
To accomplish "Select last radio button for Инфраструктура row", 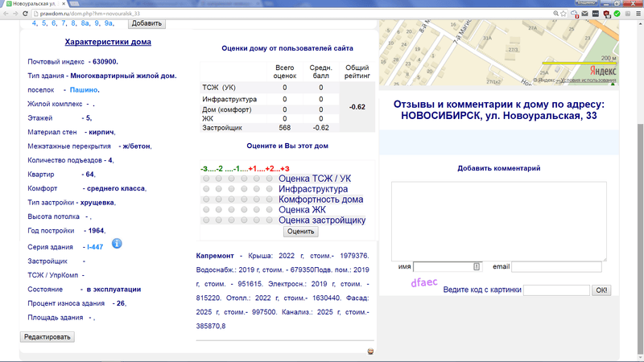I will click(270, 189).
